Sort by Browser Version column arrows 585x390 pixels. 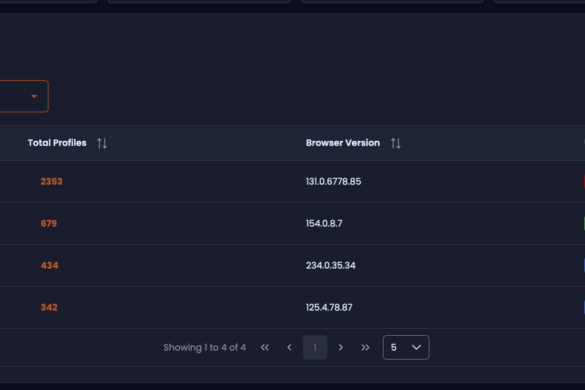(395, 143)
